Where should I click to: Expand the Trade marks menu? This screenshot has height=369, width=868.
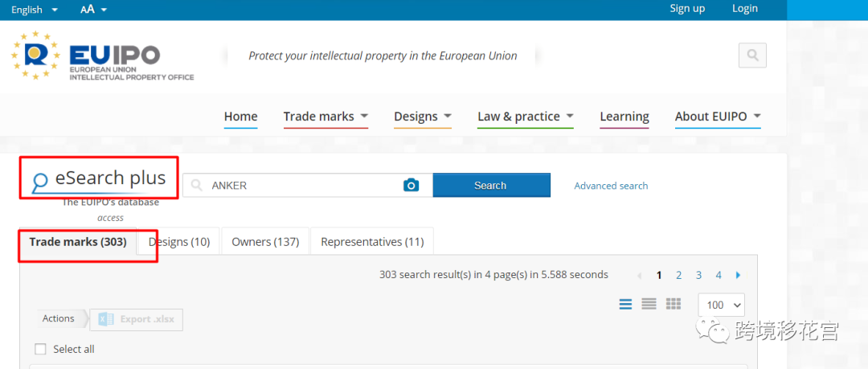click(325, 117)
